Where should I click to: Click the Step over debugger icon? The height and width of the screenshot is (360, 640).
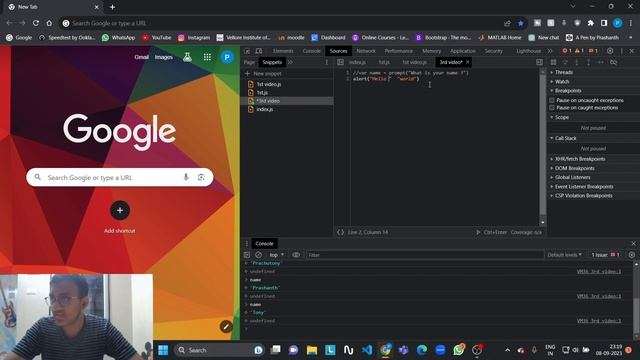(x=565, y=62)
